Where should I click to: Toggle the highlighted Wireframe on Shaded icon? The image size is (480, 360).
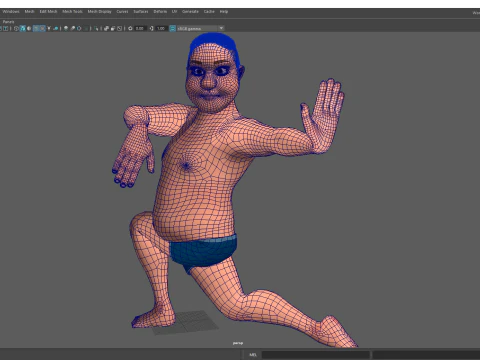point(36,29)
